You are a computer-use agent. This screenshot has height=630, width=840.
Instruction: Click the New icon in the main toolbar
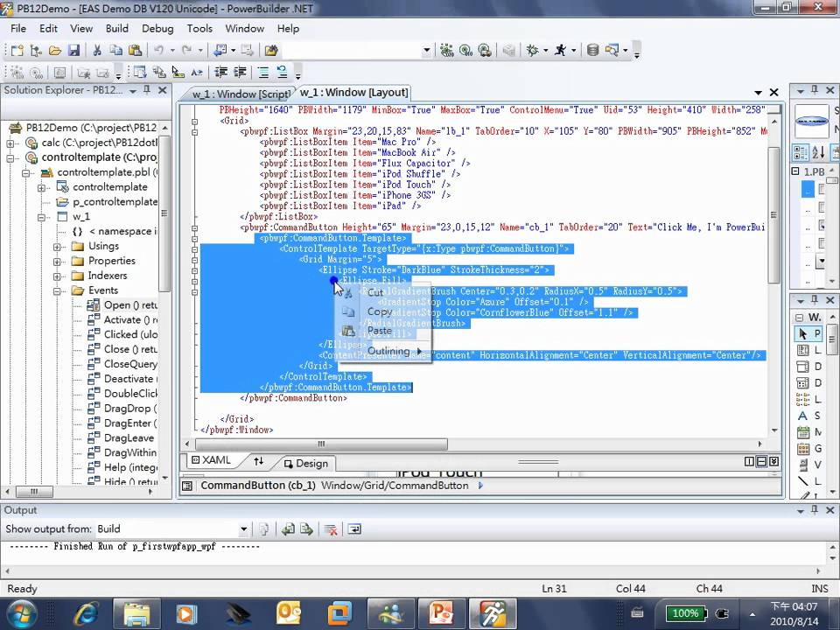[x=17, y=51]
